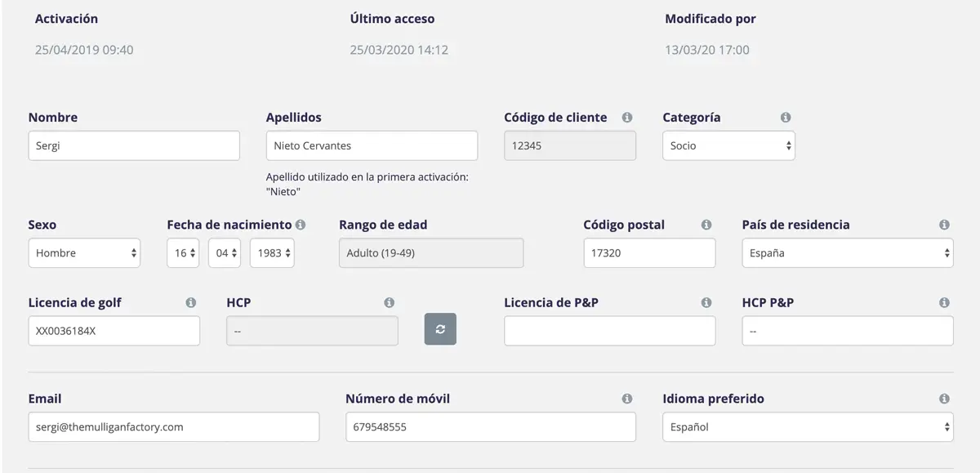Focus the Email field
Image resolution: width=980 pixels, height=473 pixels.
173,426
